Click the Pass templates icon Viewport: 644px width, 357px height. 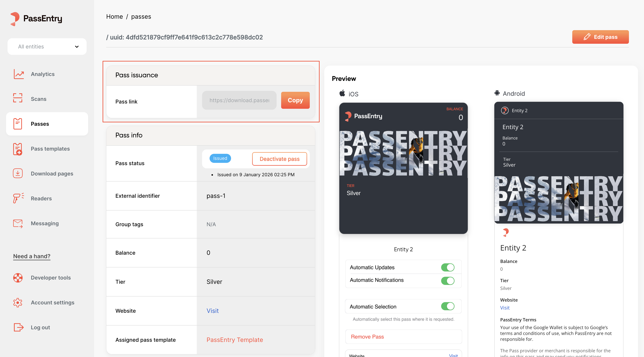click(x=18, y=149)
